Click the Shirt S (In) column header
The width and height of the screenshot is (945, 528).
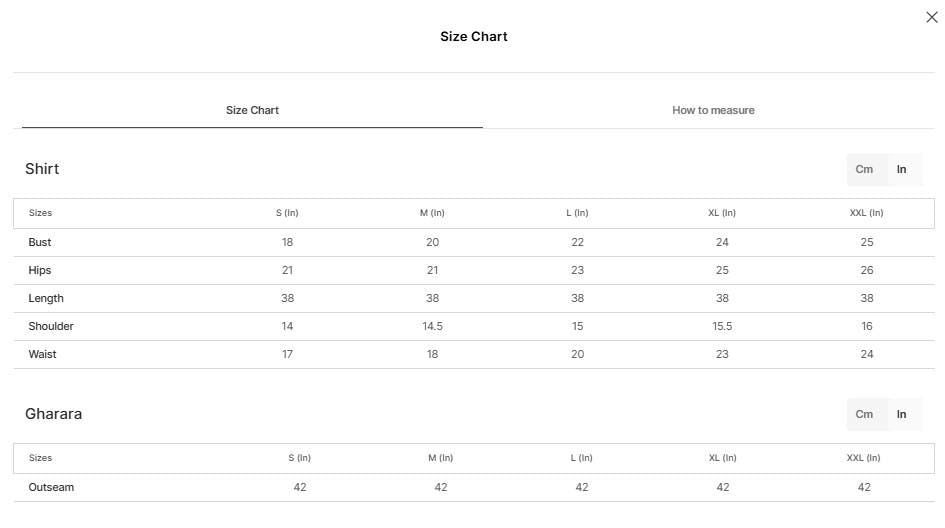coord(287,213)
